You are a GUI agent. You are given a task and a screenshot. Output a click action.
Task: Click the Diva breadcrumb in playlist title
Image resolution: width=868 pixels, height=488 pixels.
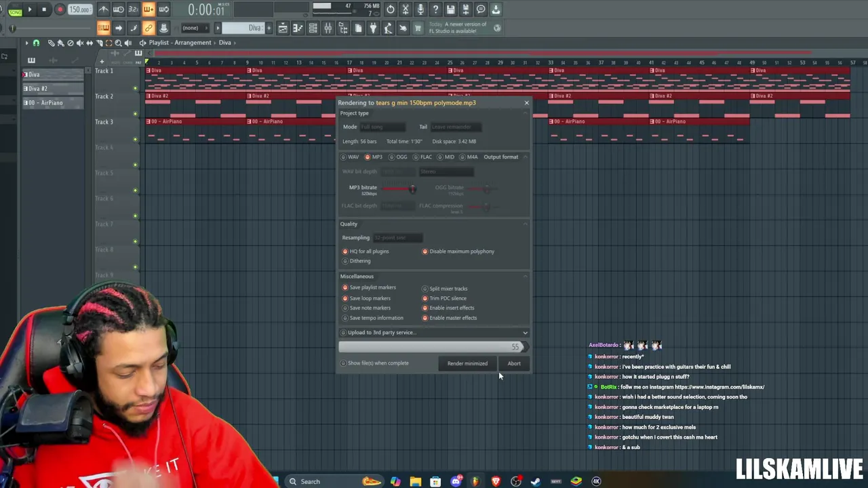point(224,43)
